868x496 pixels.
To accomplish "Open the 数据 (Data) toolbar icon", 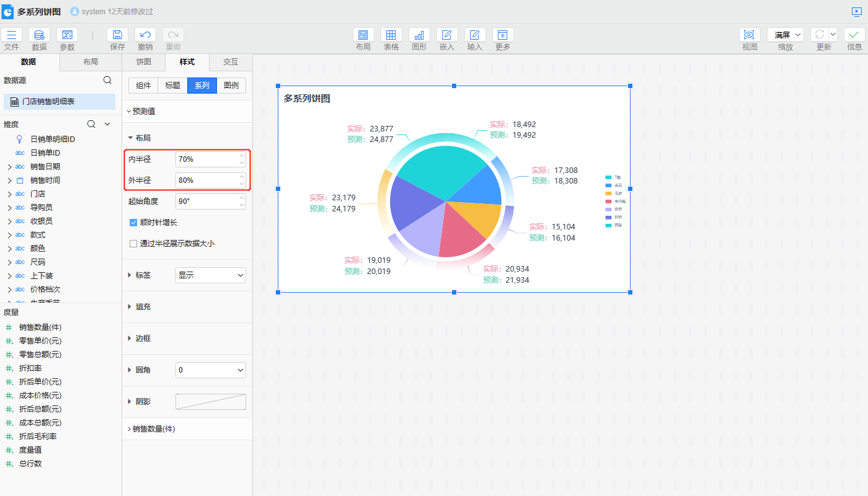I will coord(39,35).
